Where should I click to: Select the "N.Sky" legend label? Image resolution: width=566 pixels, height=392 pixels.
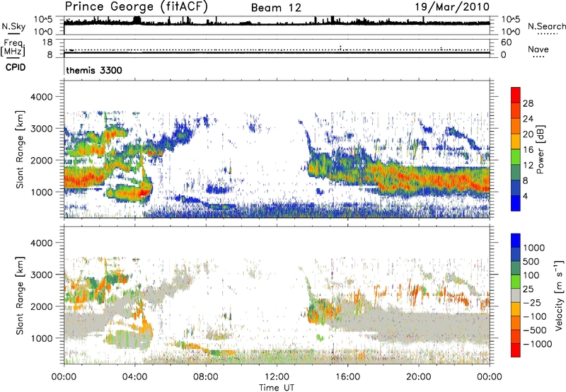(x=13, y=26)
